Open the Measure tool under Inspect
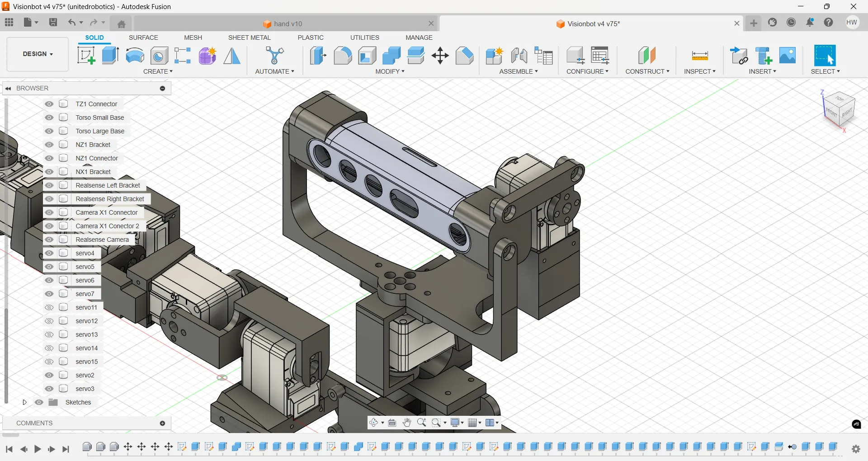This screenshot has height=461, width=868. (x=700, y=56)
